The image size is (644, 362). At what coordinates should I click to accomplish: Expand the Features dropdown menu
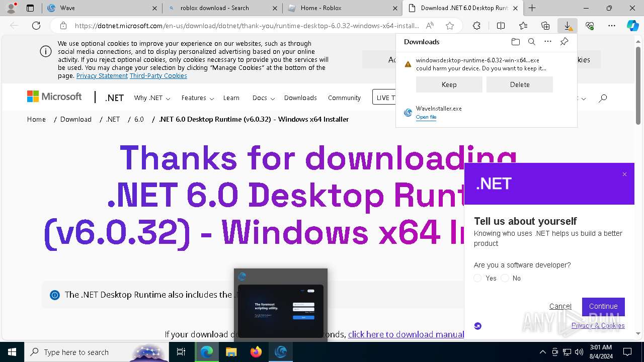point(198,98)
